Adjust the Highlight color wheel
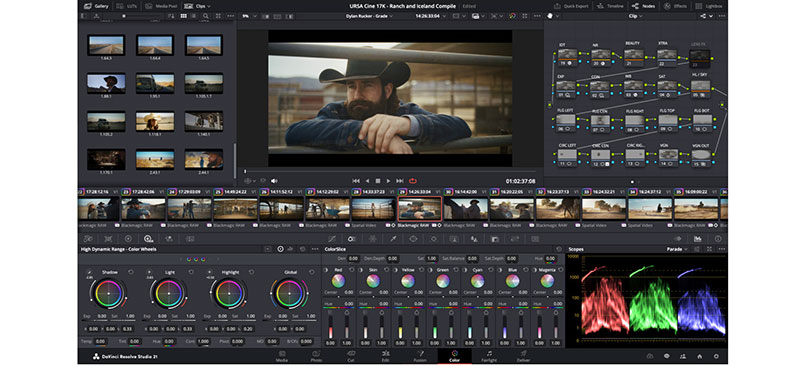Image resolution: width=800 pixels, height=366 pixels. point(229,294)
